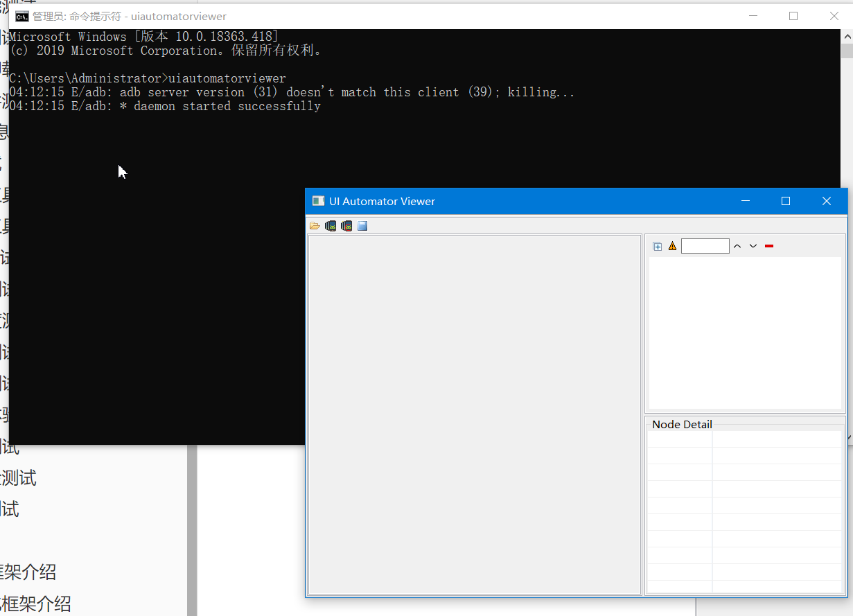Close the UI Automator Viewer window
The width and height of the screenshot is (853, 616).
(826, 201)
